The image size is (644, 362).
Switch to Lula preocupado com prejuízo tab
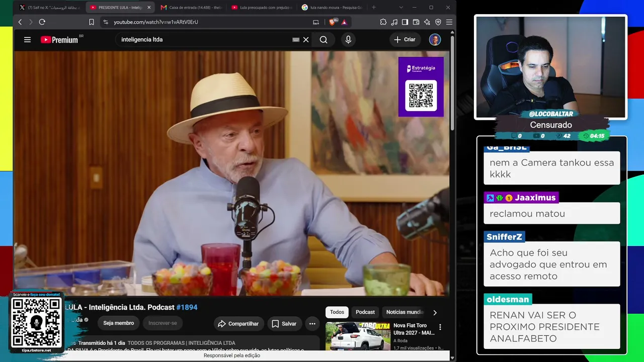pos(262,8)
